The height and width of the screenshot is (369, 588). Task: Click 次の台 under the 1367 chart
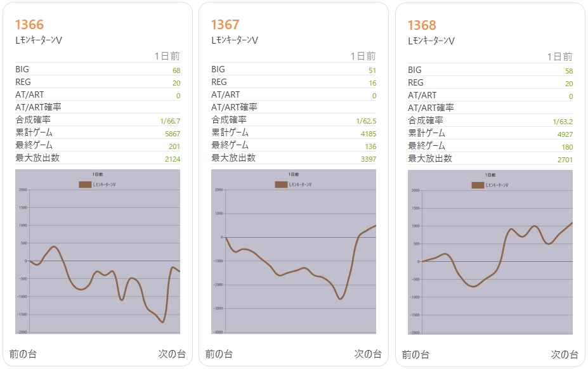pos(368,354)
